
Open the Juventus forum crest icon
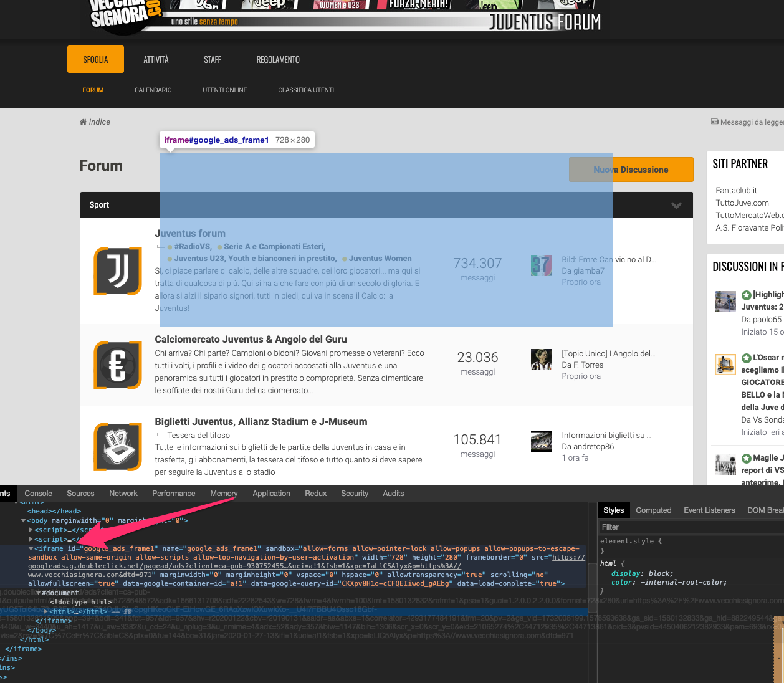tap(118, 271)
